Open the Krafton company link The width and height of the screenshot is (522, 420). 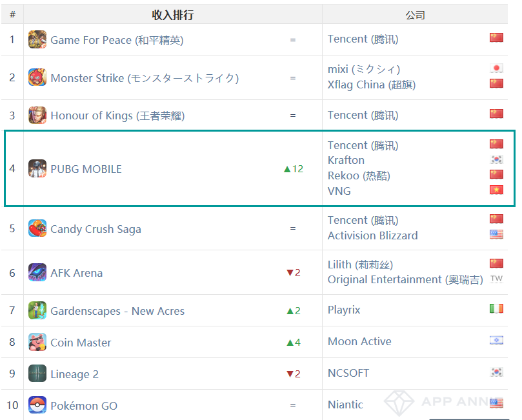pos(346,160)
